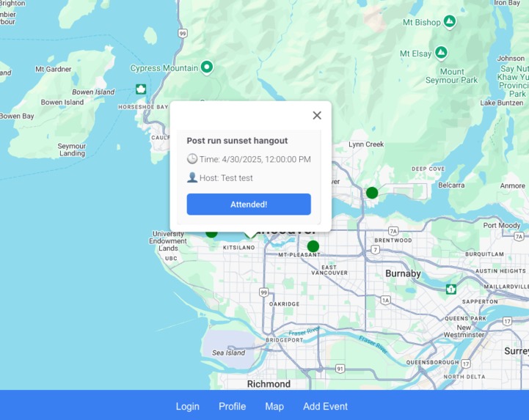Click the NORTH DELTA label
The width and height of the screenshot is (529, 420).
point(464,377)
